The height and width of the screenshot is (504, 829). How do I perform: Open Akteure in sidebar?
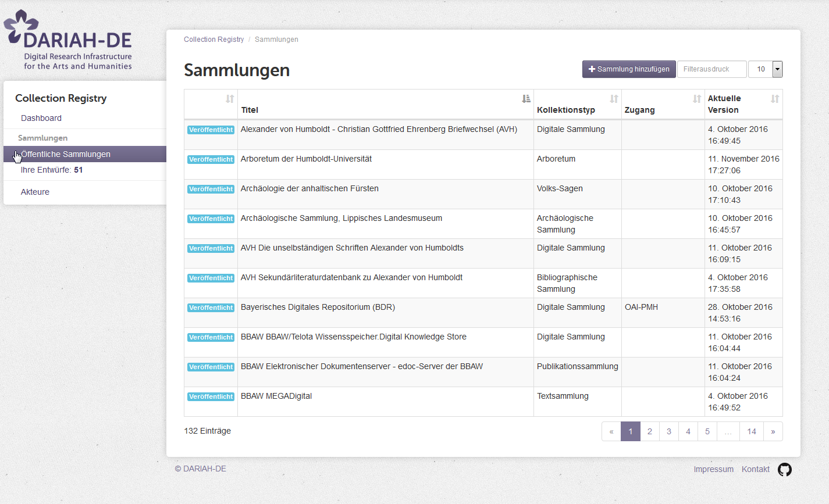pos(35,192)
